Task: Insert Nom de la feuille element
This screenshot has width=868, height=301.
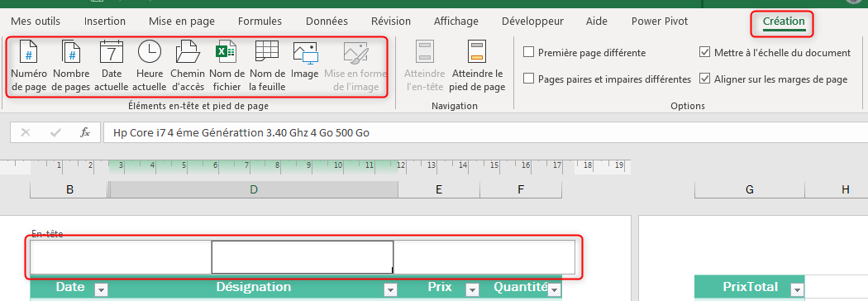Action: click(x=267, y=66)
